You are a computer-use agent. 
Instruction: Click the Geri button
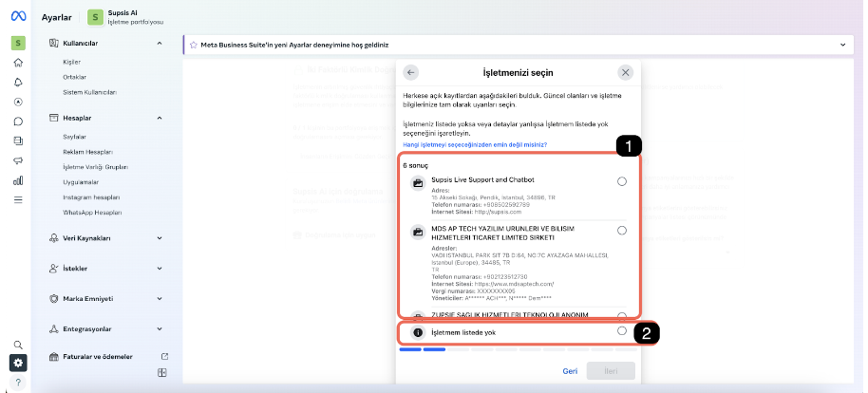click(570, 371)
